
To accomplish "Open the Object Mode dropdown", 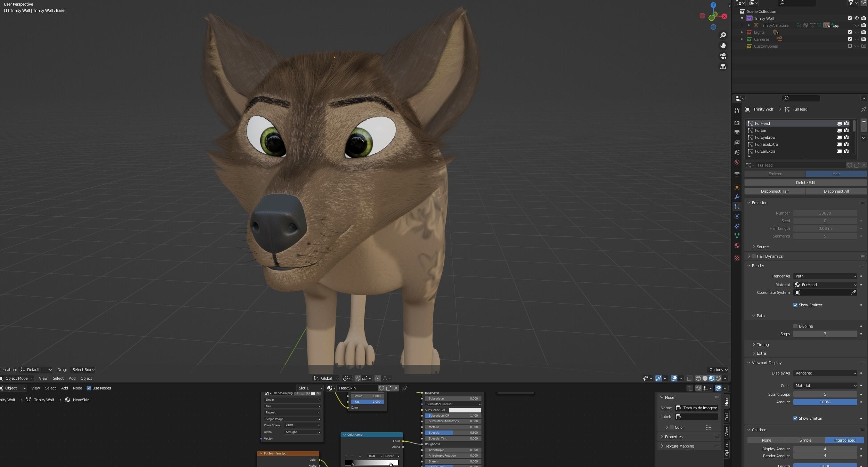I will (17, 378).
